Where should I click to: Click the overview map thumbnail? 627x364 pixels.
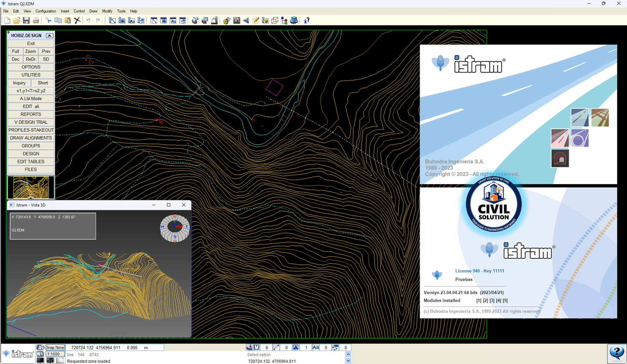point(31,187)
